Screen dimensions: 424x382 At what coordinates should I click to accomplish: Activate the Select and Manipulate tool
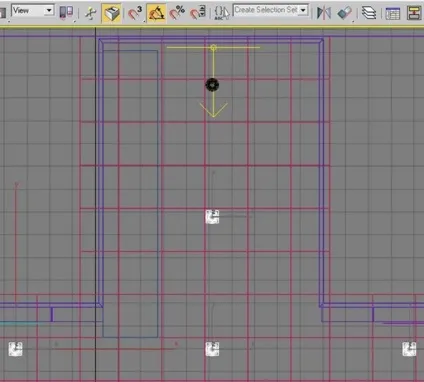pos(90,13)
